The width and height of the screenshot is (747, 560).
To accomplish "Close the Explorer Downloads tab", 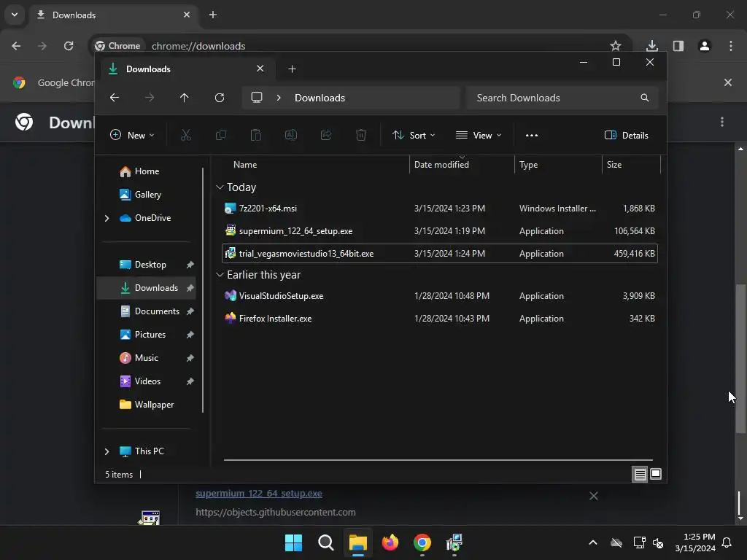I will point(260,69).
